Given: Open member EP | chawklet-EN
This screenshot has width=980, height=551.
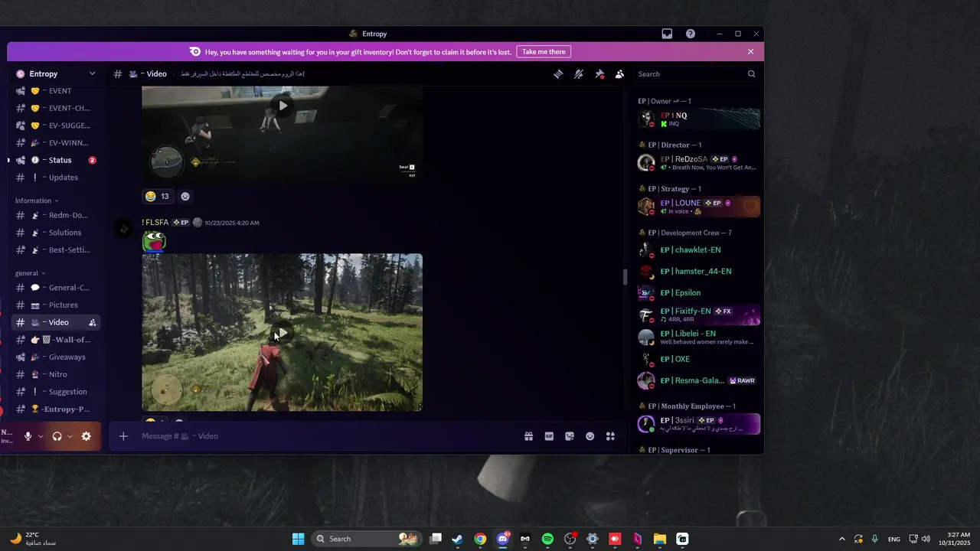Looking at the screenshot, I should click(x=698, y=250).
